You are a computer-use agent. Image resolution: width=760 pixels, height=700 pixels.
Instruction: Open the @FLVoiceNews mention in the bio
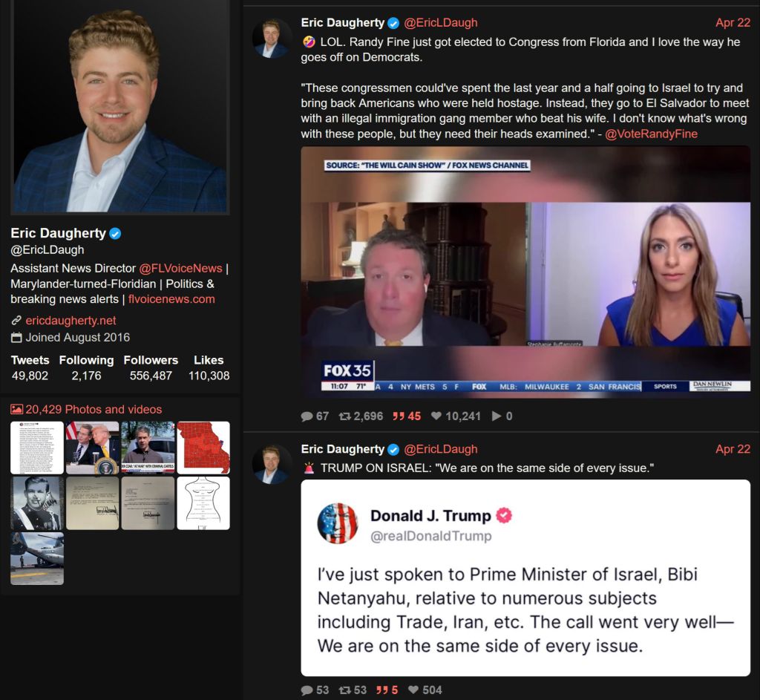(x=181, y=269)
